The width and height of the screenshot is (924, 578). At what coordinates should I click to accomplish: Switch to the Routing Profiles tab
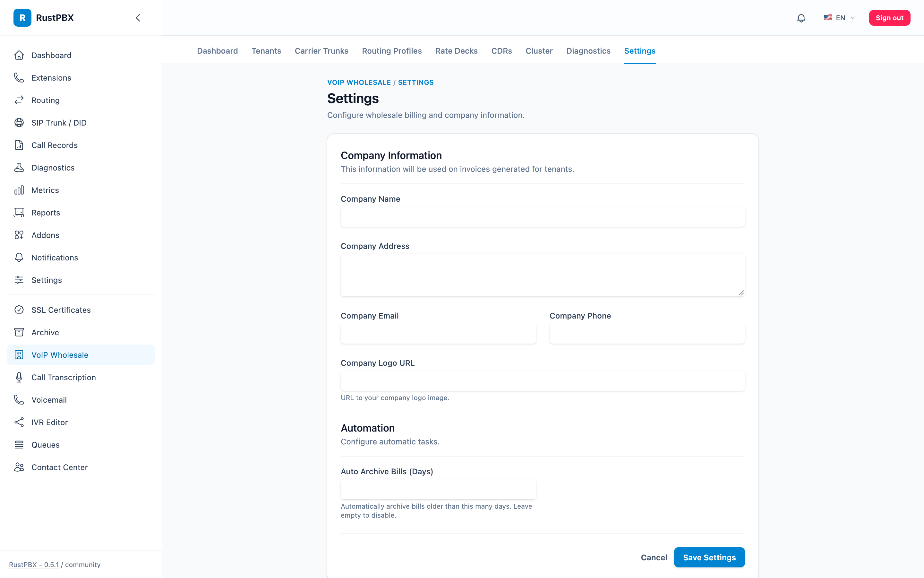click(392, 51)
